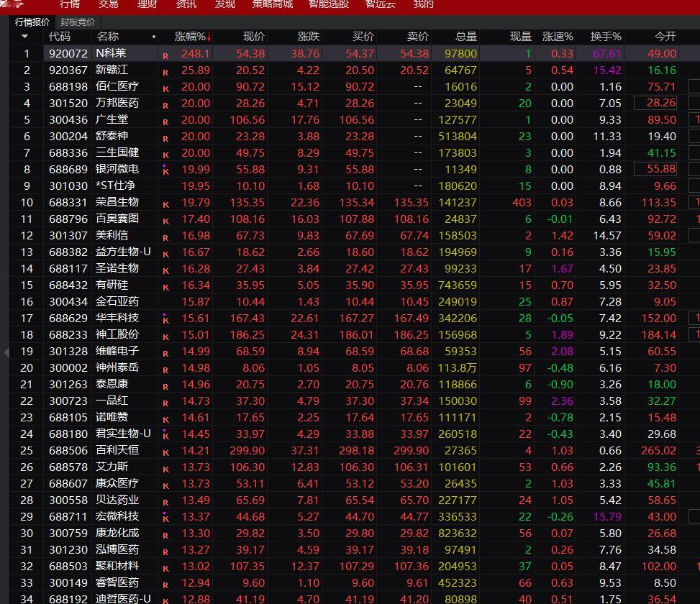The image size is (700, 604).
Task: Open the 交易 menu
Action: click(109, 4)
